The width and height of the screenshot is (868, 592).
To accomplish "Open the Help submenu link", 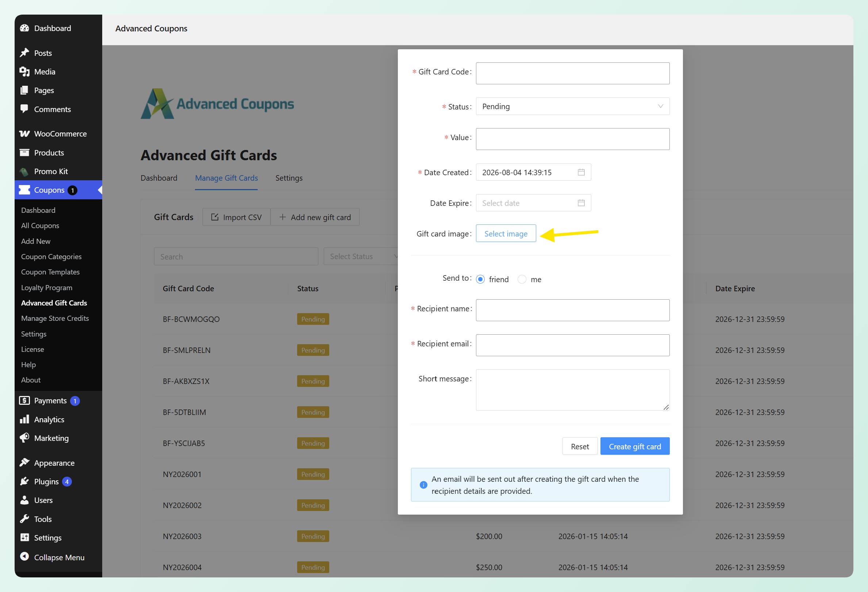I will pos(28,364).
